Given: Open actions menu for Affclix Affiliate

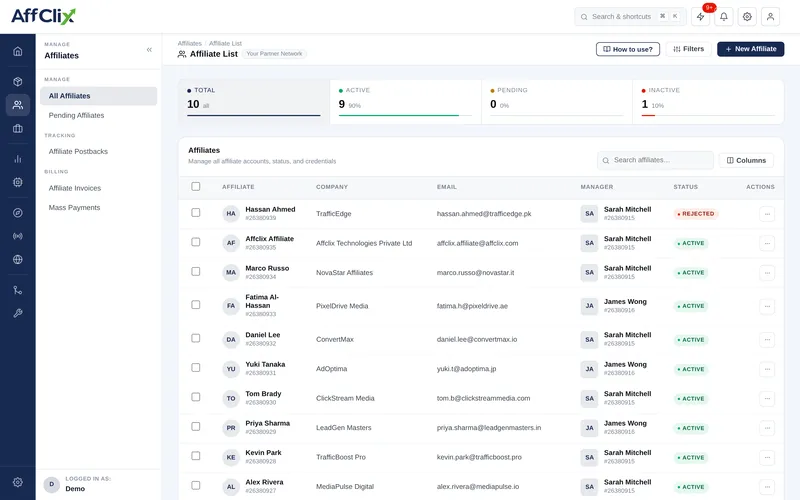Looking at the screenshot, I should tap(767, 243).
